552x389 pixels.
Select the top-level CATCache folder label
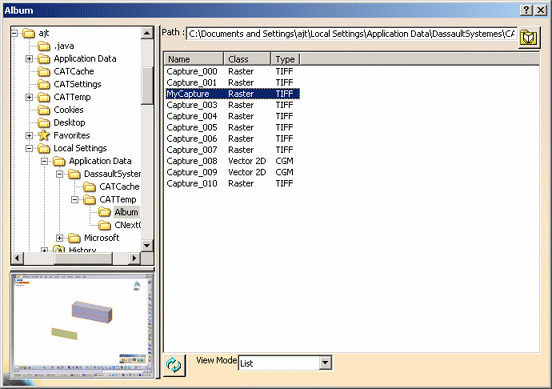(x=74, y=71)
